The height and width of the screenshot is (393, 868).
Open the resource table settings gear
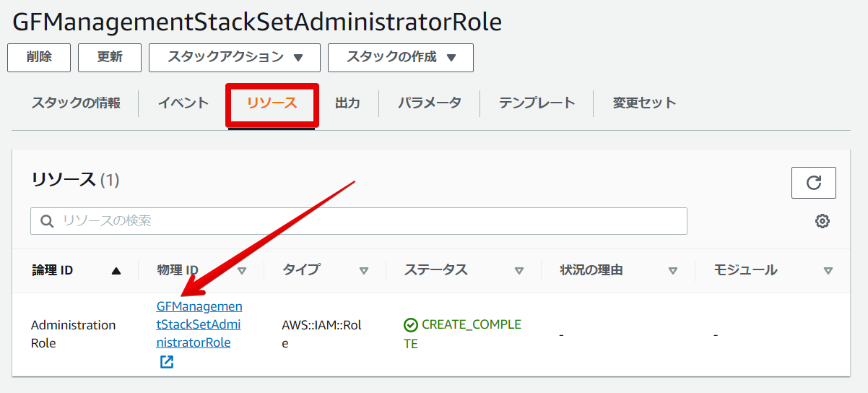click(822, 221)
